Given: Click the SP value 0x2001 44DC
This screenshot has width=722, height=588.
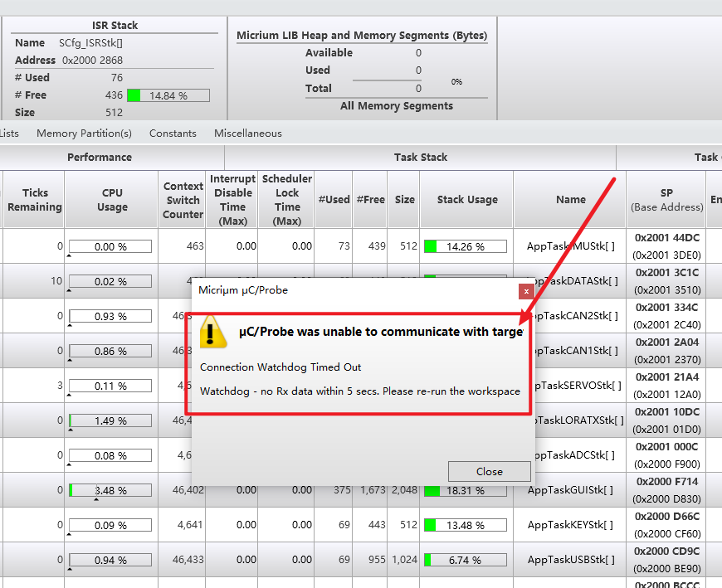Looking at the screenshot, I should tap(666, 238).
